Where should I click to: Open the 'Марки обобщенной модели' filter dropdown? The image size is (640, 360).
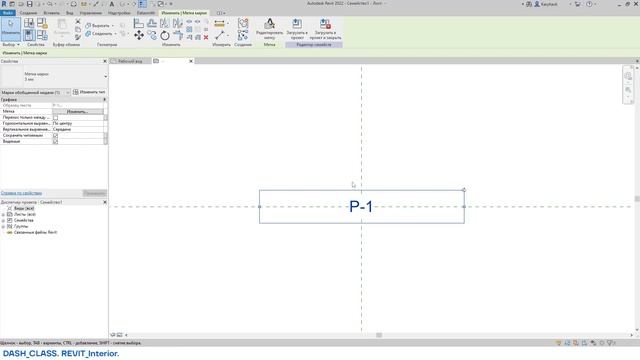[x=68, y=93]
